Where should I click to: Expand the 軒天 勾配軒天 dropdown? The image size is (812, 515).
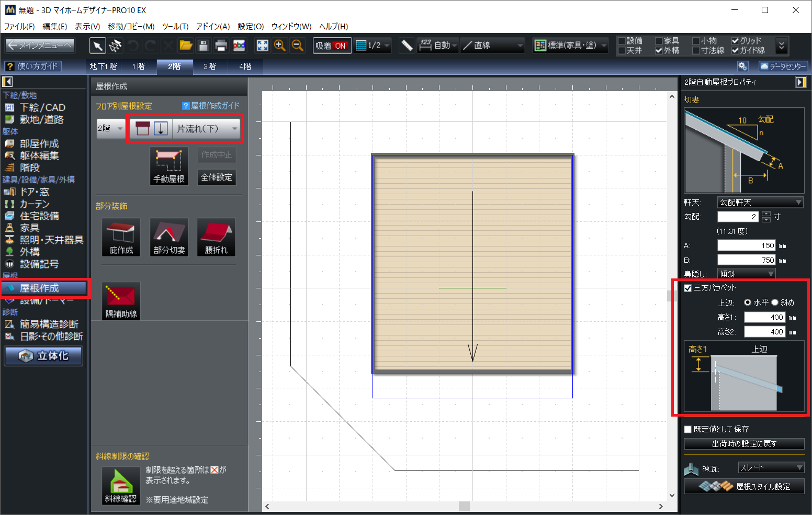[x=760, y=203]
